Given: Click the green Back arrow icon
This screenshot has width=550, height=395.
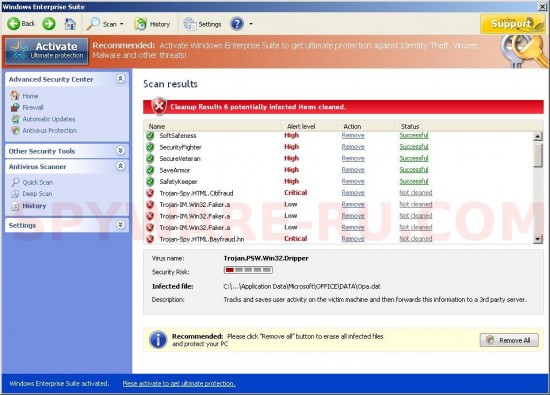Looking at the screenshot, I should (x=14, y=24).
